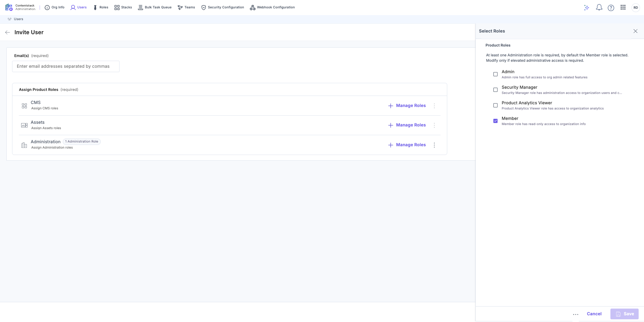Viewport: 644px width, 322px height.
Task: Open Webhook Configuration
Action: tap(272, 7)
